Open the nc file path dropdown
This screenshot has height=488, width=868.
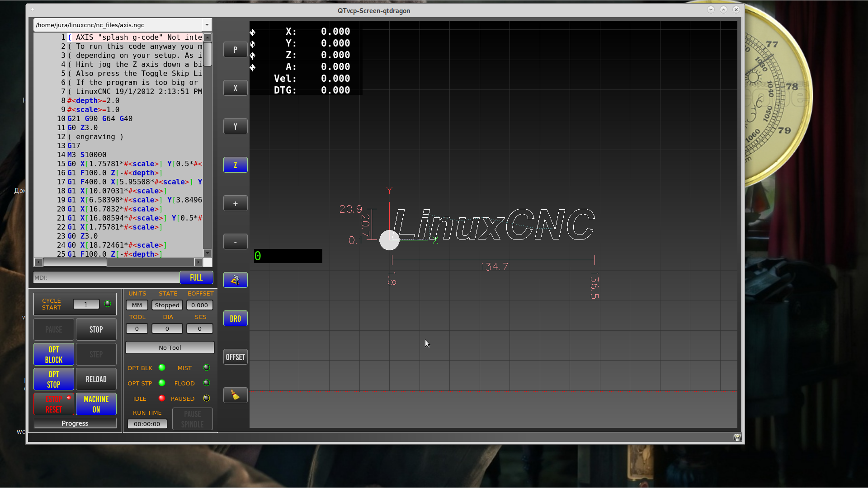click(x=207, y=25)
